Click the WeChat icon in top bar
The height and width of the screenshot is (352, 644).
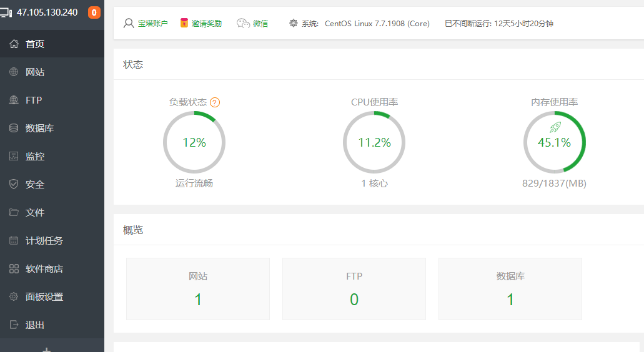tap(243, 23)
